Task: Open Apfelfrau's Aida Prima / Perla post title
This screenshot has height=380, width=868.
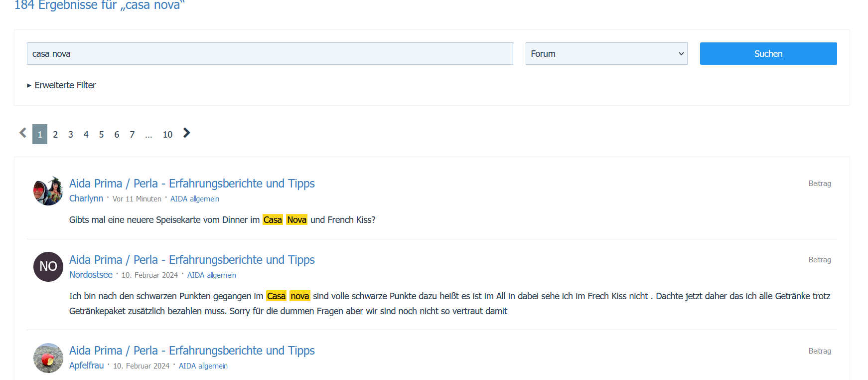Action: tap(192, 351)
